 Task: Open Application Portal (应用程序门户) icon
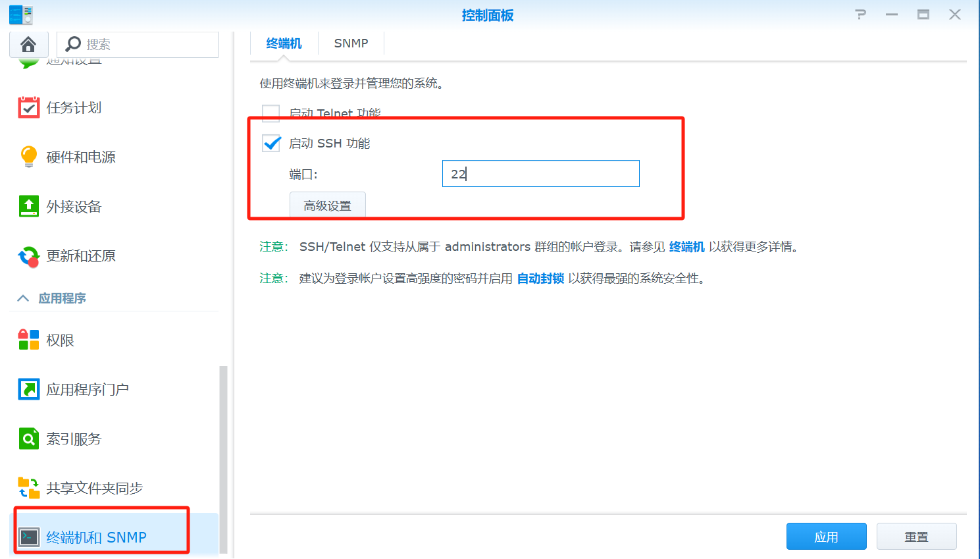[28, 389]
